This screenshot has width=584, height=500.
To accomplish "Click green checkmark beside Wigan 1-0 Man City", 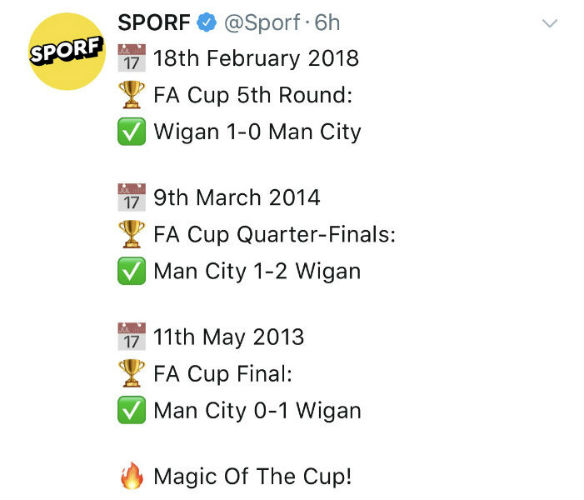I will (131, 131).
